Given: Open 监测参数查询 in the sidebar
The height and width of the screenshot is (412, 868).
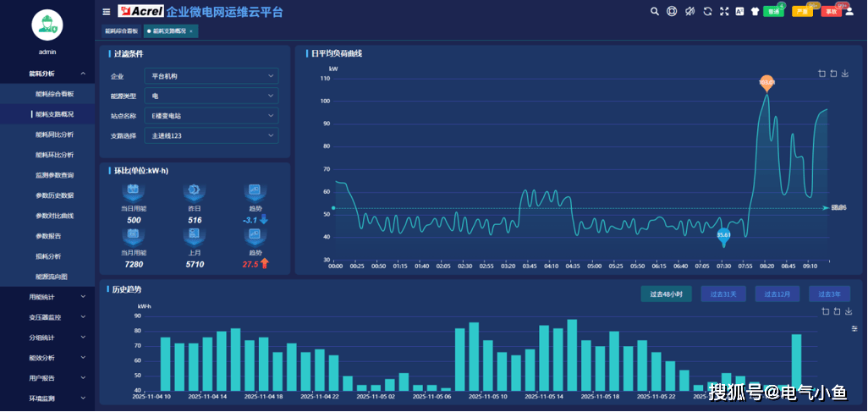Looking at the screenshot, I should pos(47,175).
